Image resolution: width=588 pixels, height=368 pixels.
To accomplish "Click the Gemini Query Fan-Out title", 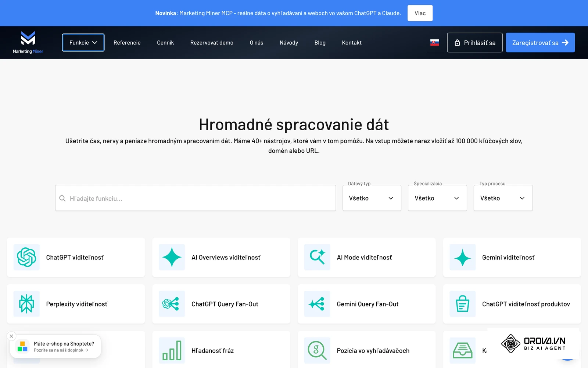I will pos(367,304).
